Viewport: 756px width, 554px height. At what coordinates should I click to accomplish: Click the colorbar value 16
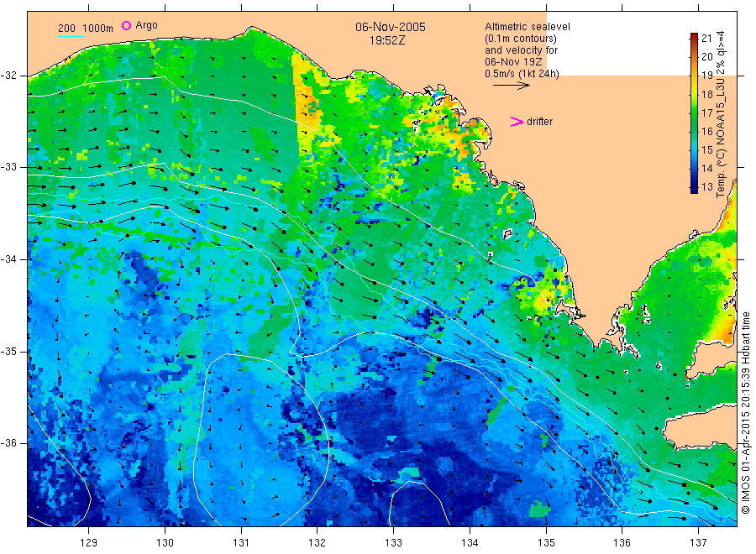coord(706,132)
